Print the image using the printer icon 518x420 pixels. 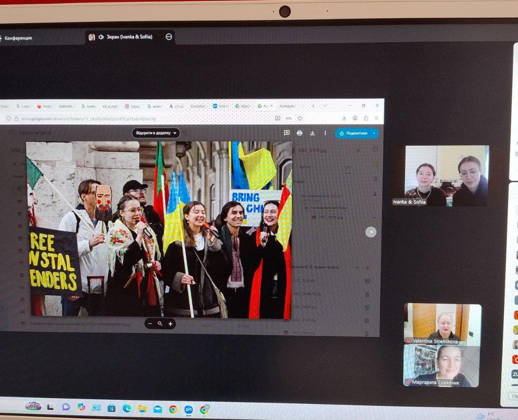[x=299, y=133]
